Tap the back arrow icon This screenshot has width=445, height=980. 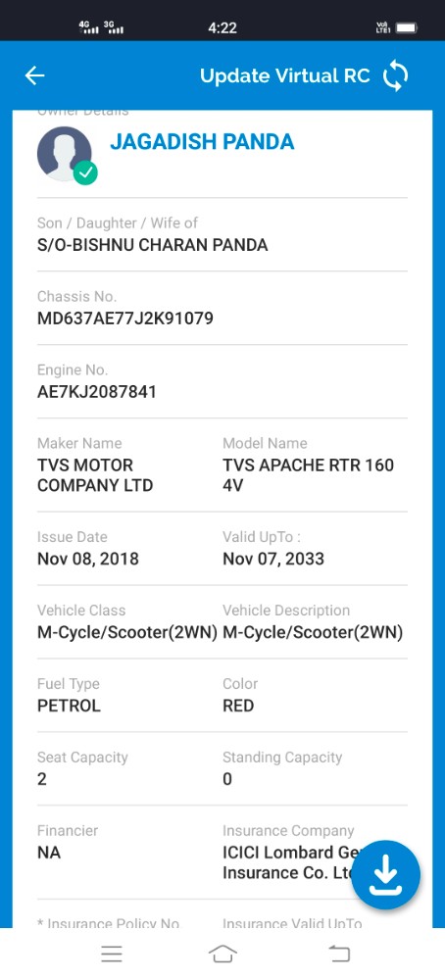tap(34, 75)
